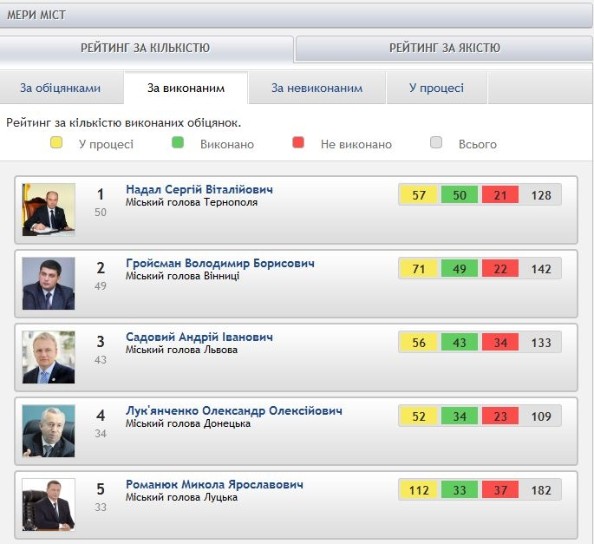Click the green 'Виконано' legend swatch
The image size is (594, 544).
coord(178,143)
